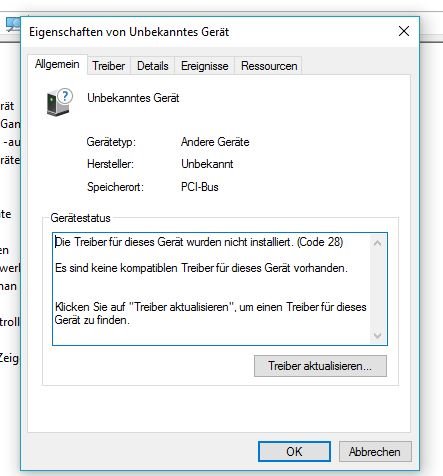Click the Unbekanntes Gerät device name label
The width and height of the screenshot is (443, 476).
click(133, 98)
